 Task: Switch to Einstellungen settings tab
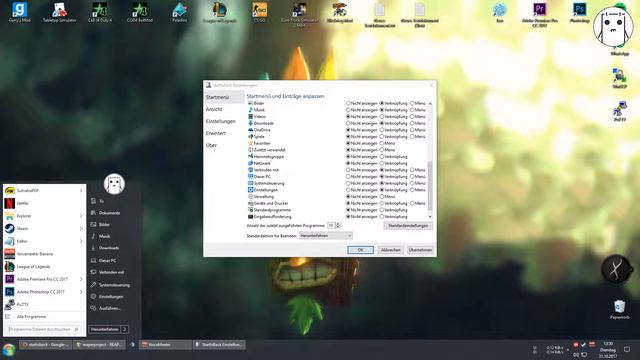point(224,121)
